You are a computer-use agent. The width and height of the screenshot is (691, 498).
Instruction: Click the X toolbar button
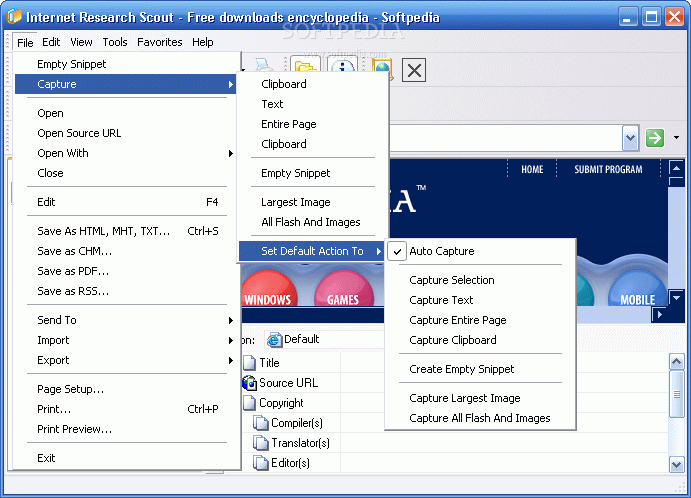click(x=414, y=70)
